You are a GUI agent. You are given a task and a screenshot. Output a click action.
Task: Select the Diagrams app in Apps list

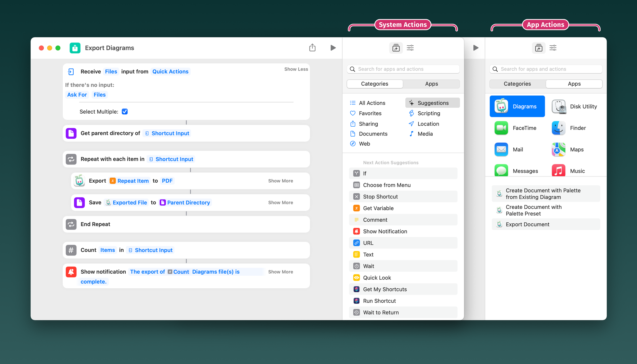[x=517, y=106]
